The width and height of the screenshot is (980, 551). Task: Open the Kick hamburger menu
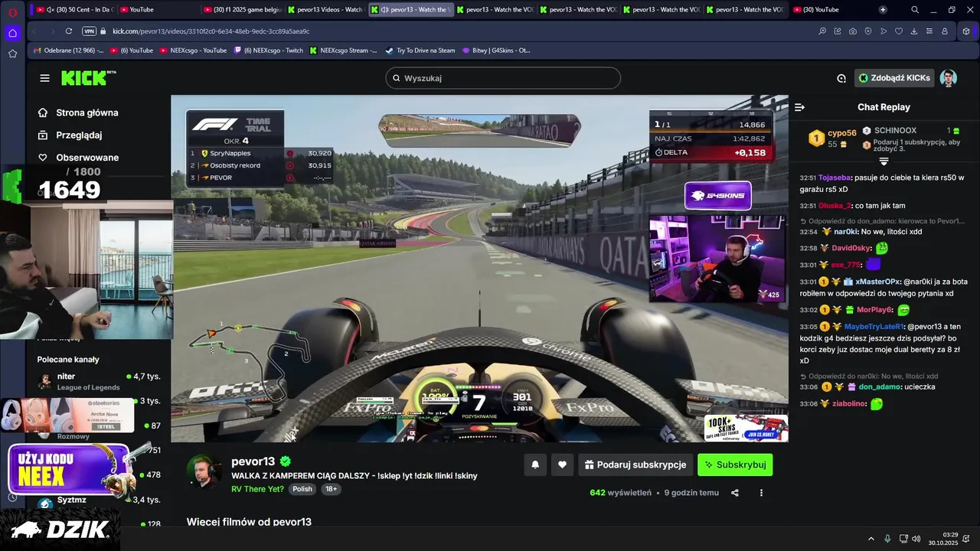point(44,78)
